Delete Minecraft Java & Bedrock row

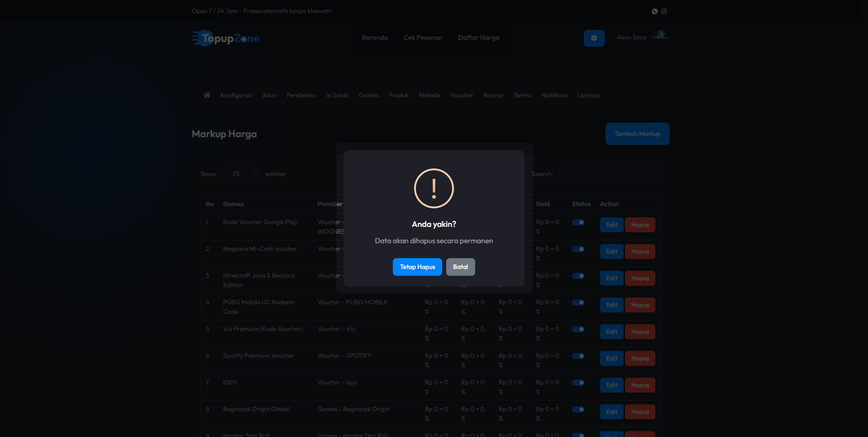pyautogui.click(x=640, y=278)
